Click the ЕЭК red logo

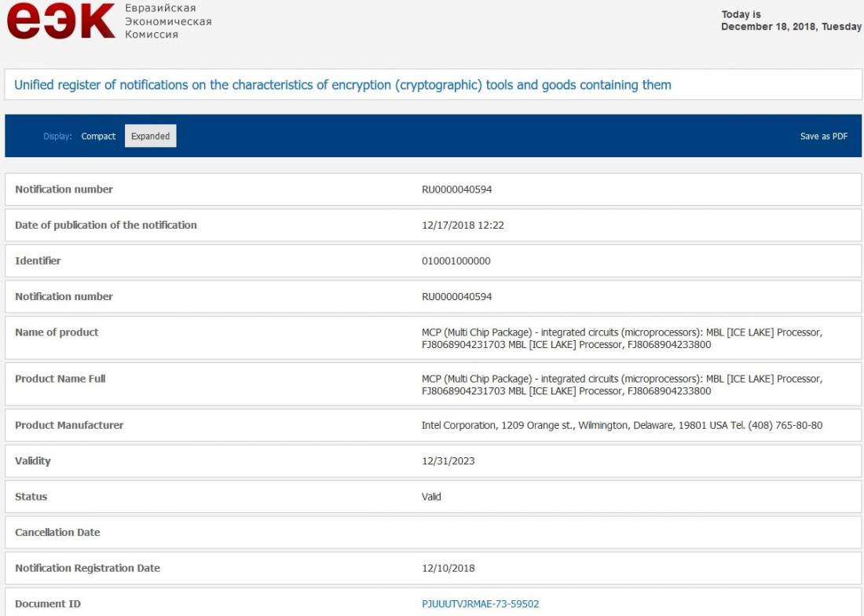60,20
